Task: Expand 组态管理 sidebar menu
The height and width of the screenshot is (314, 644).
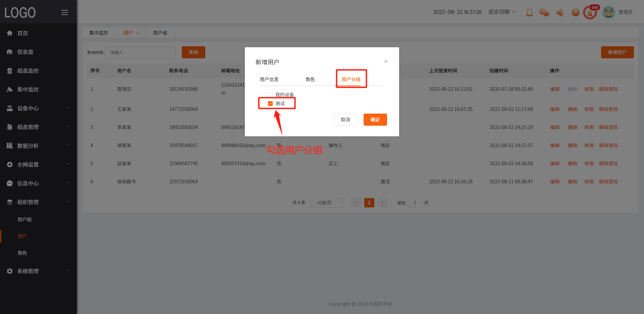Action: click(x=68, y=127)
